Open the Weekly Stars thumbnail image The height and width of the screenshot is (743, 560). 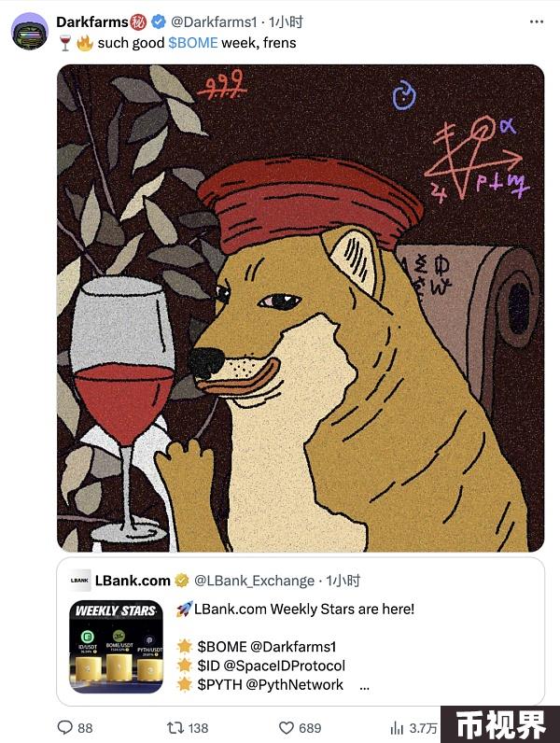(116, 647)
